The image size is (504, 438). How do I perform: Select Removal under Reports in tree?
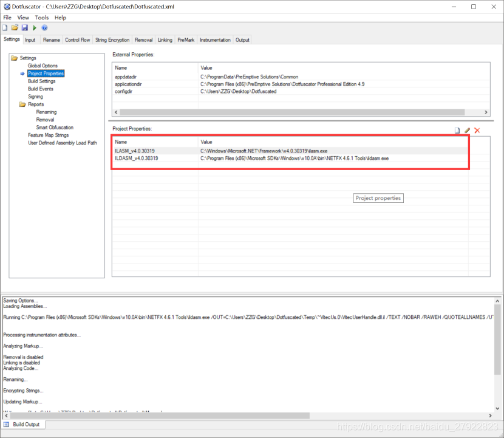(45, 120)
